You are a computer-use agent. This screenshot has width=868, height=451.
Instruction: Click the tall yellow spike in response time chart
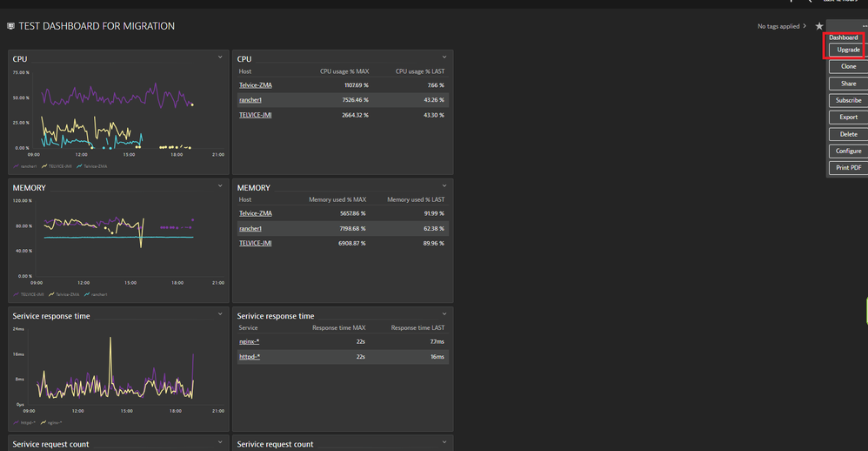[x=110, y=360]
